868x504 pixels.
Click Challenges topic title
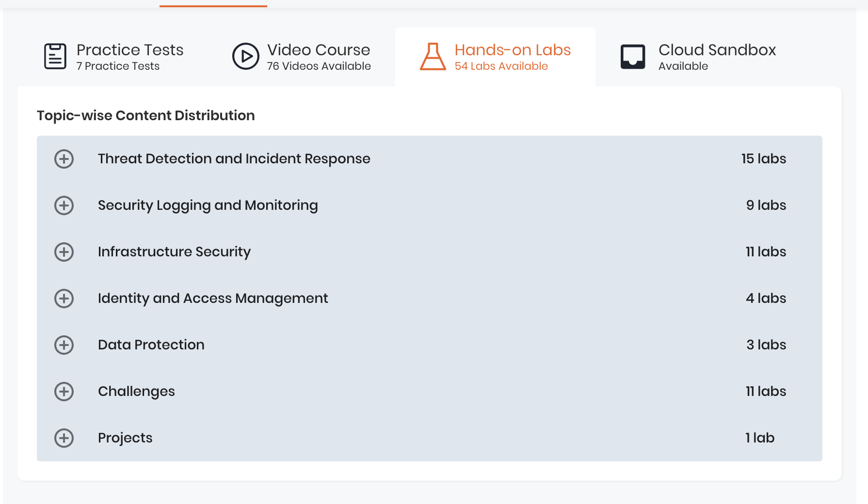pos(136,392)
